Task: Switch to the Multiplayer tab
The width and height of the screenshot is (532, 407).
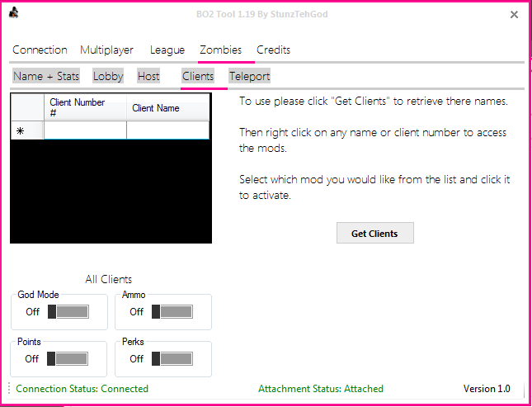Action: [106, 50]
